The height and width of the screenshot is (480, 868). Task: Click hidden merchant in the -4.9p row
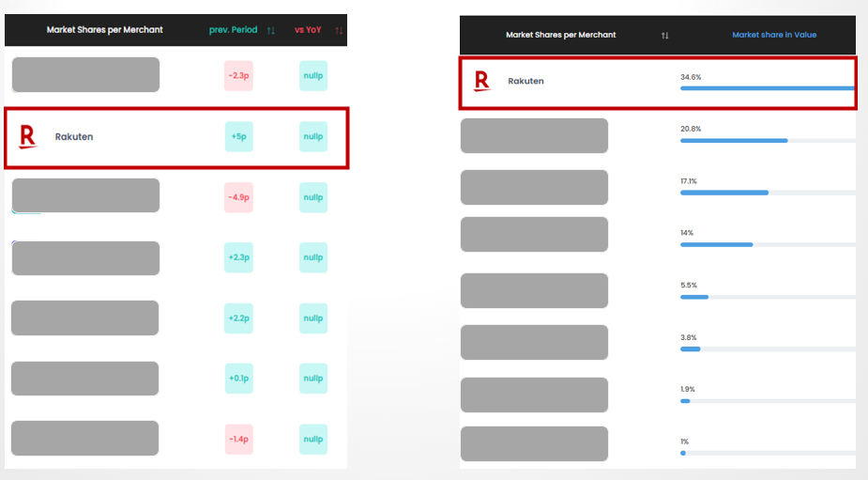click(x=85, y=195)
